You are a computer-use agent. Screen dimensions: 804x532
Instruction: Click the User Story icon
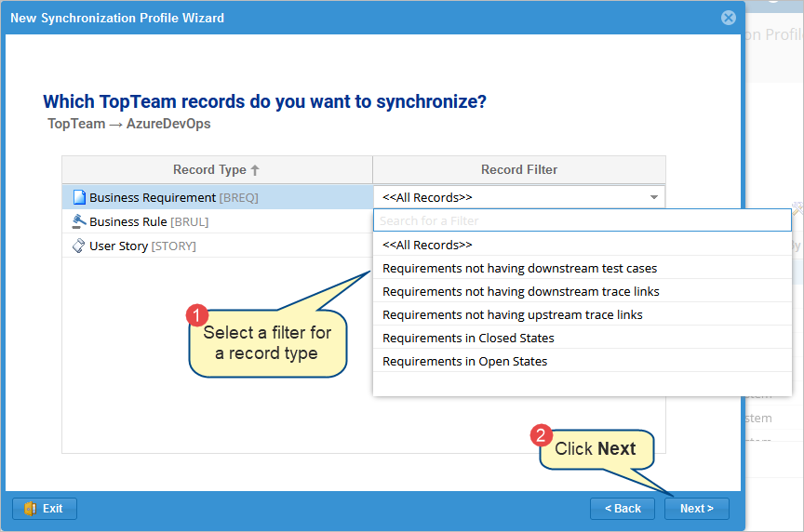tap(79, 246)
